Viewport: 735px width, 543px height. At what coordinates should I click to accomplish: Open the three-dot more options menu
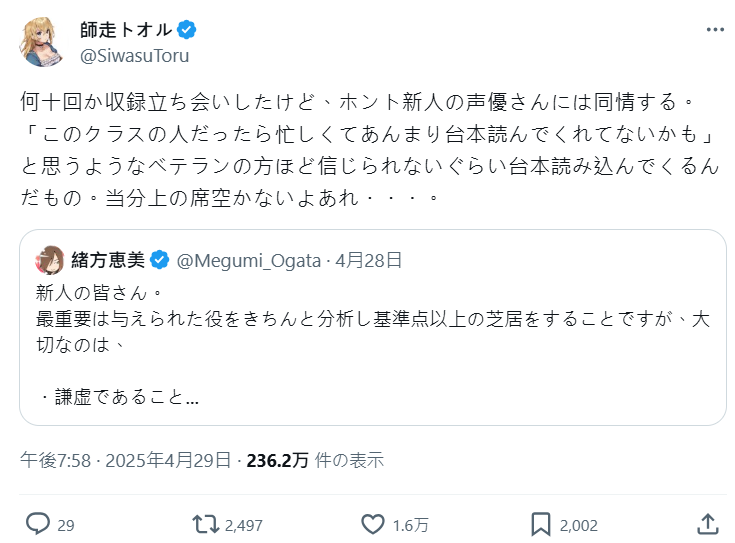(x=714, y=30)
